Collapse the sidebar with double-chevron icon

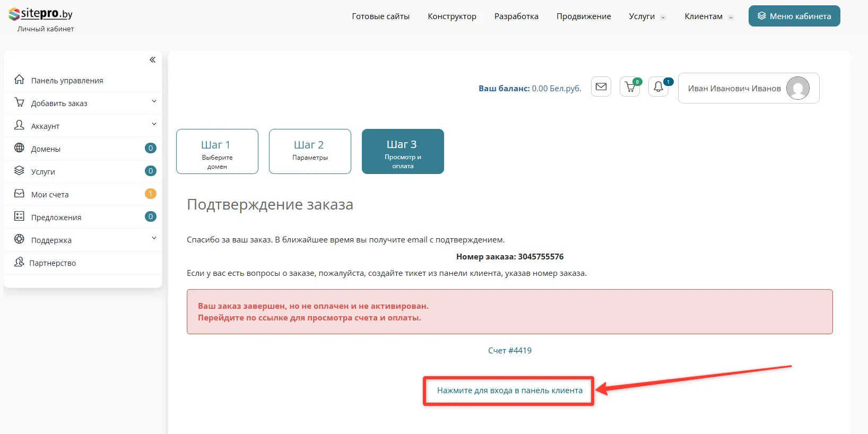pyautogui.click(x=152, y=60)
